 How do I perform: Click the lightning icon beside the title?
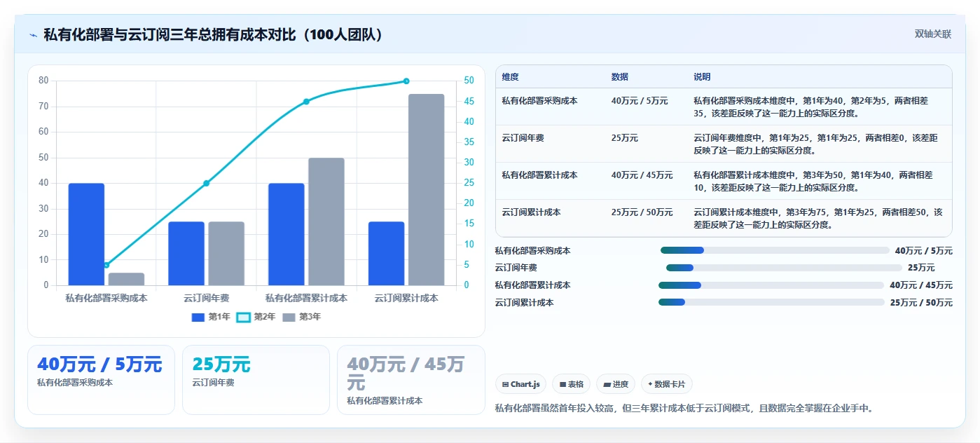point(33,35)
